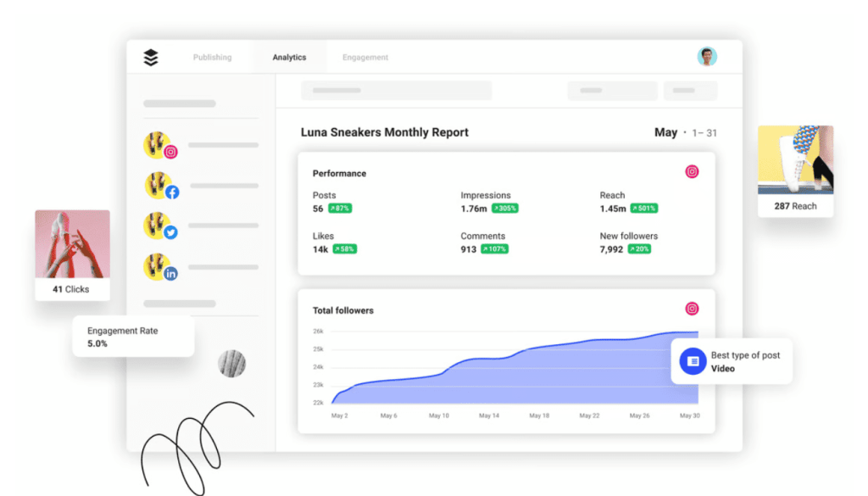Screen dimensions: 868x496
Task: Click the wide gray placeholder dropdown in toolbar
Action: 396,91
